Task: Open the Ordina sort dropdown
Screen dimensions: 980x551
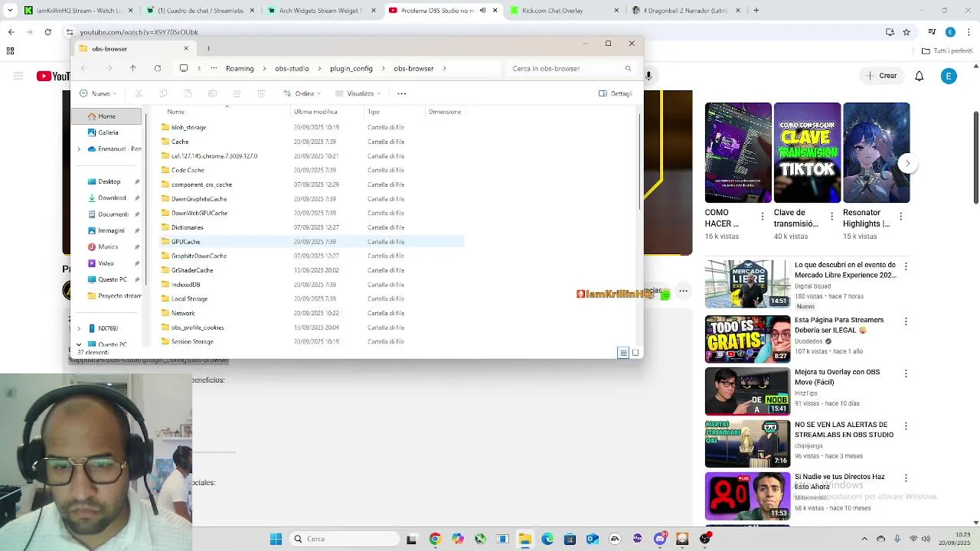Action: pos(302,93)
